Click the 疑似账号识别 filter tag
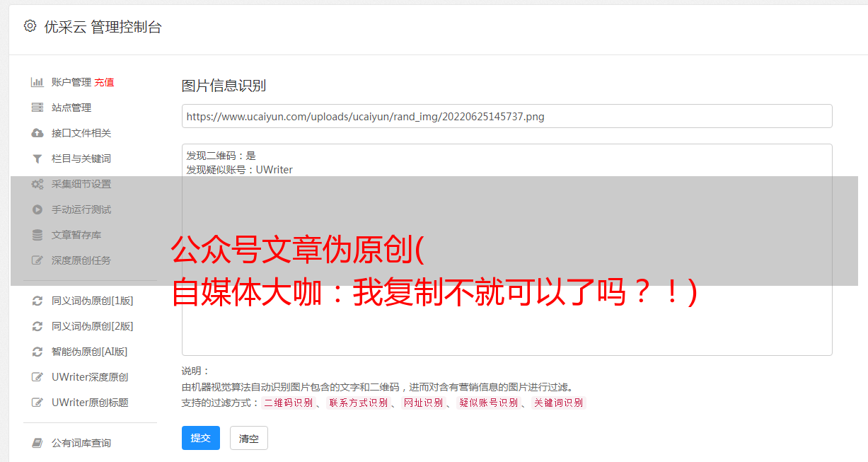Image resolution: width=868 pixels, height=462 pixels. 488,403
